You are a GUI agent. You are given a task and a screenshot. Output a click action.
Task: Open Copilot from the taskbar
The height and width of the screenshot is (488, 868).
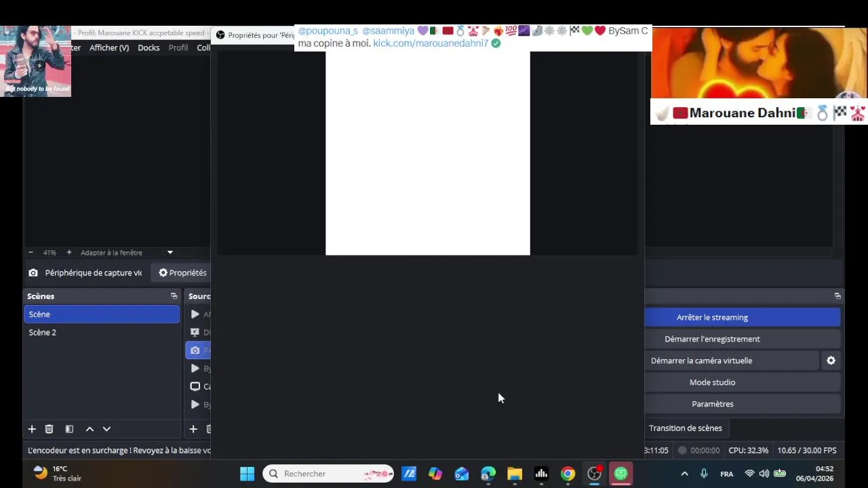click(x=435, y=474)
